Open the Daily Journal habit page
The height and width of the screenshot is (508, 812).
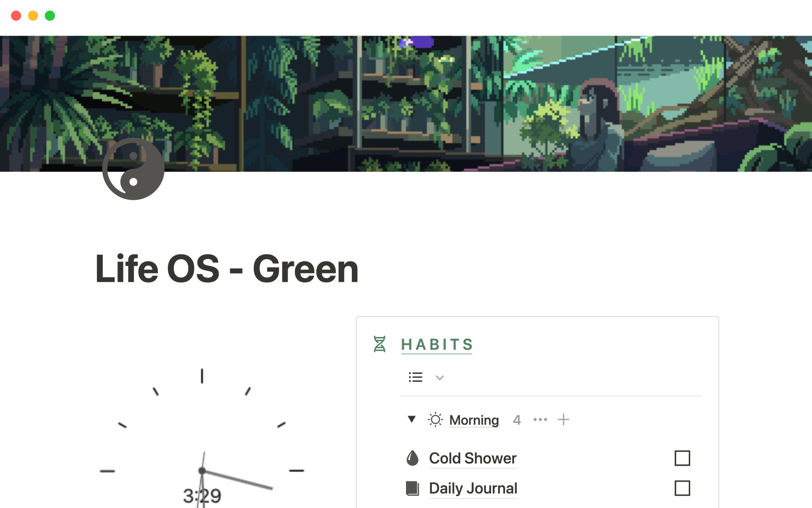473,489
